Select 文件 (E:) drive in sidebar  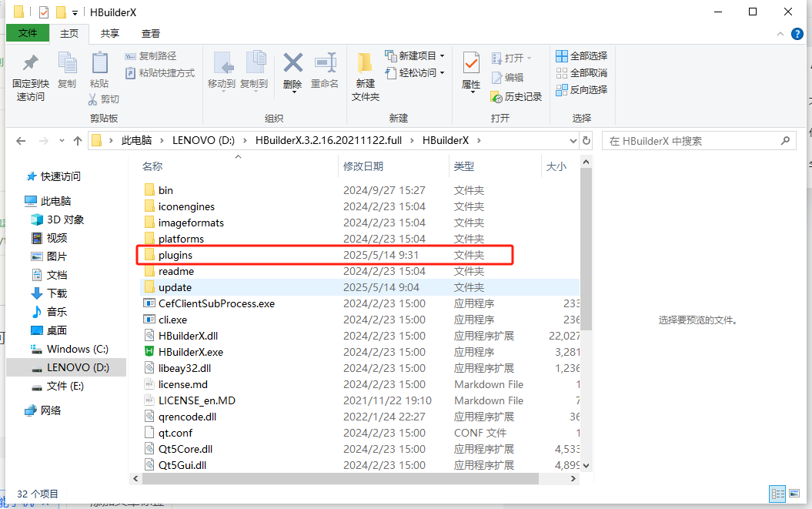pyautogui.click(x=58, y=386)
